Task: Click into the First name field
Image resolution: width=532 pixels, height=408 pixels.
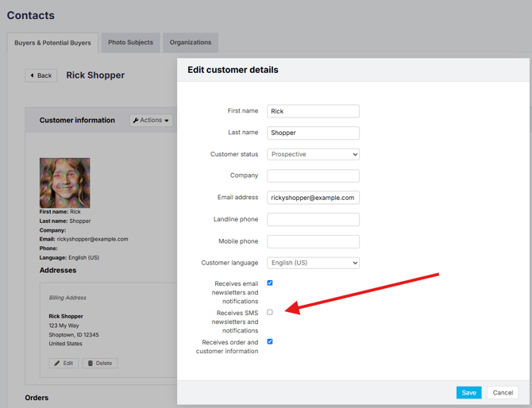Action: click(x=313, y=111)
